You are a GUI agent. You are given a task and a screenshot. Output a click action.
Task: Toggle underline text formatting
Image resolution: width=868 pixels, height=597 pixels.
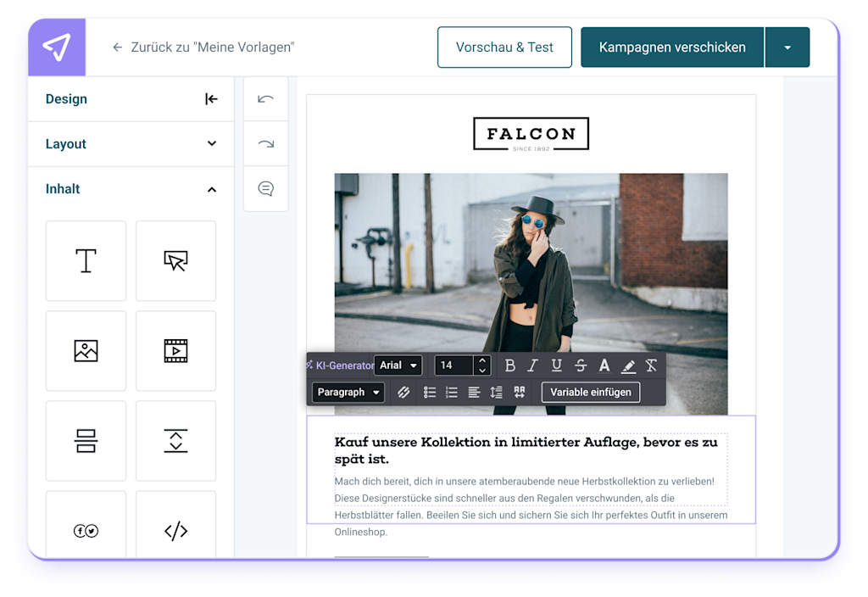[556, 365]
